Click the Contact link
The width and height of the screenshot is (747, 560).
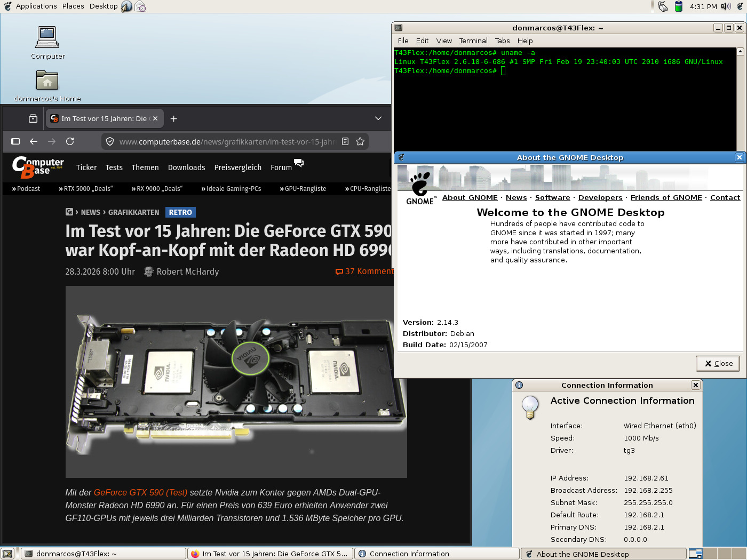[x=725, y=197]
